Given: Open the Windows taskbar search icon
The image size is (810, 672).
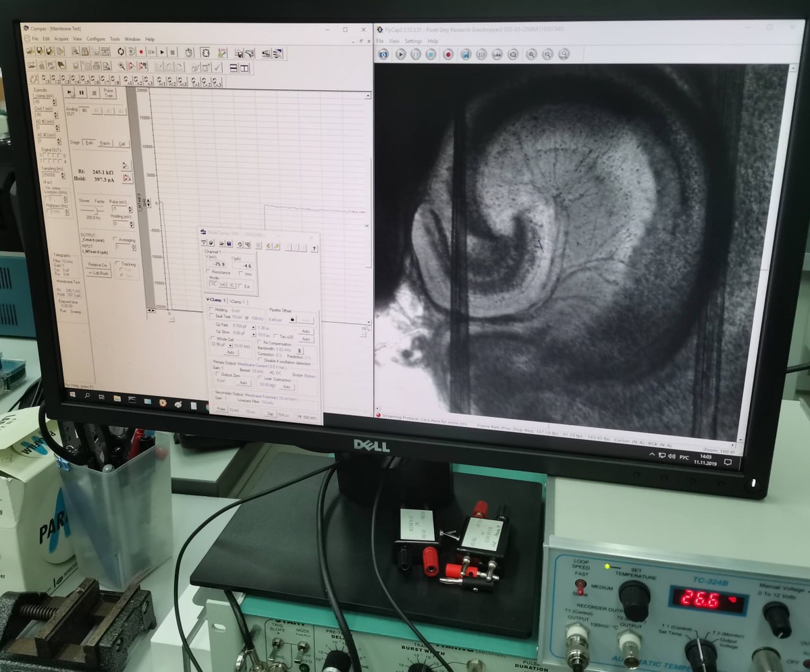Looking at the screenshot, I should point(87,397).
